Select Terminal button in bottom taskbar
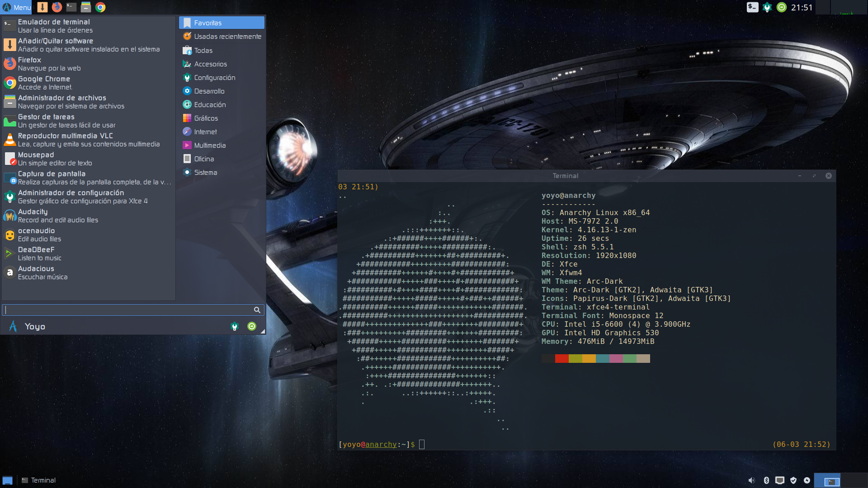Screen dimensions: 868x488 coord(39,480)
